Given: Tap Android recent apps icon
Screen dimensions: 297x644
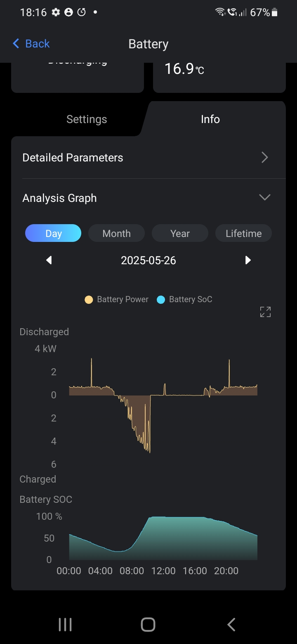Looking at the screenshot, I should [65, 625].
